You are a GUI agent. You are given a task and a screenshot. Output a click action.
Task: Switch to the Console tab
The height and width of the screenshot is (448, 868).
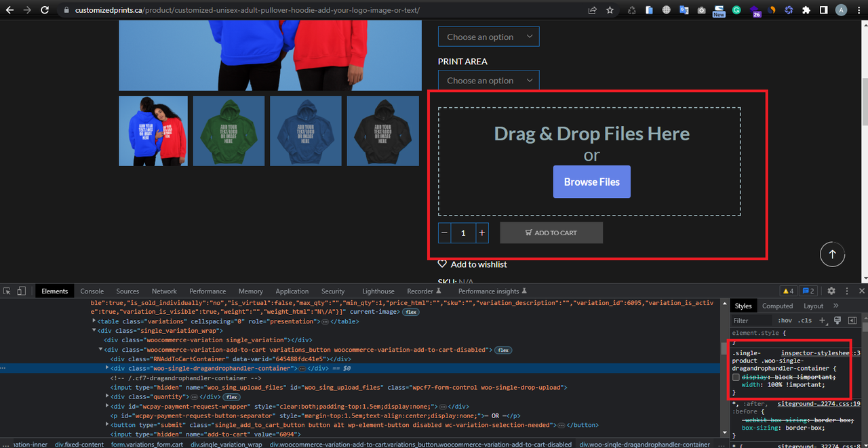[92, 291]
